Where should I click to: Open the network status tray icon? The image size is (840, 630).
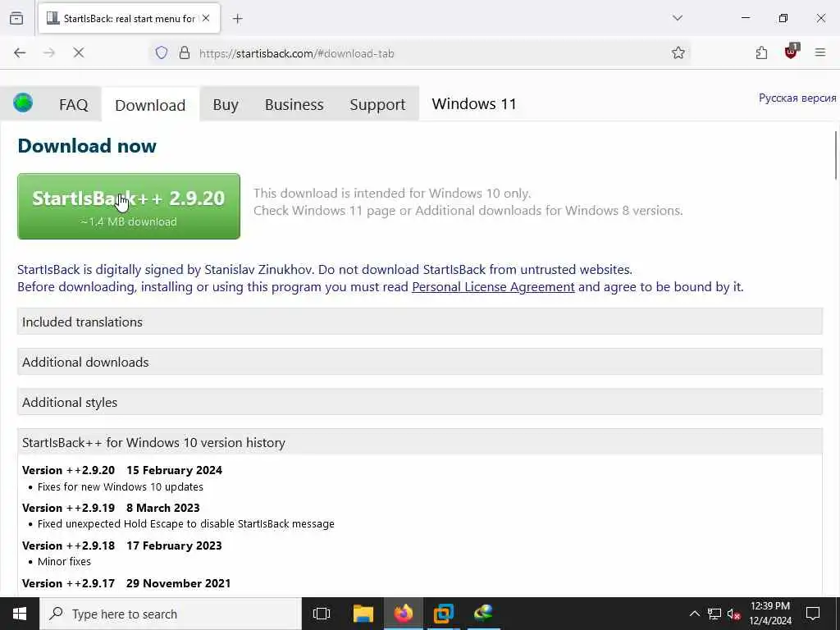click(714, 614)
